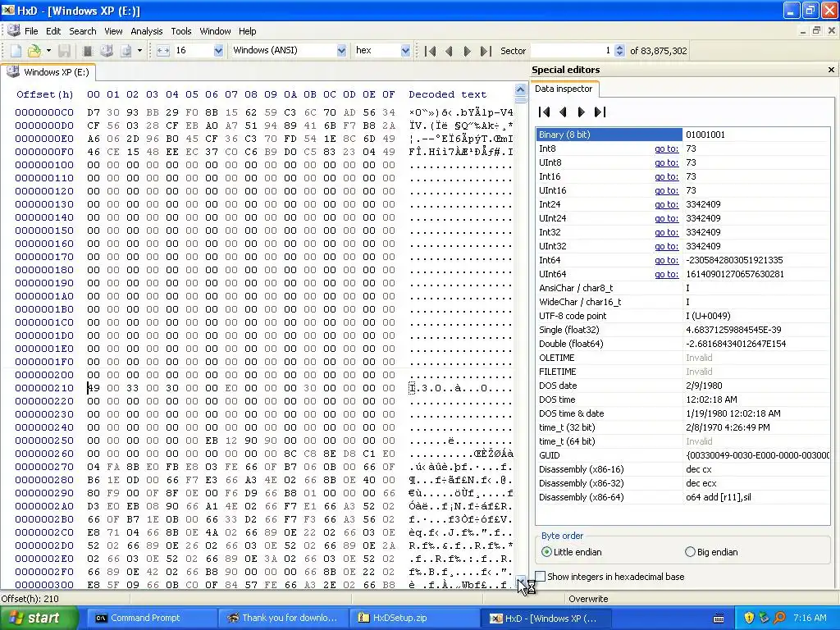The height and width of the screenshot is (630, 840).
Task: Click the green update tray icon
Action: click(764, 618)
